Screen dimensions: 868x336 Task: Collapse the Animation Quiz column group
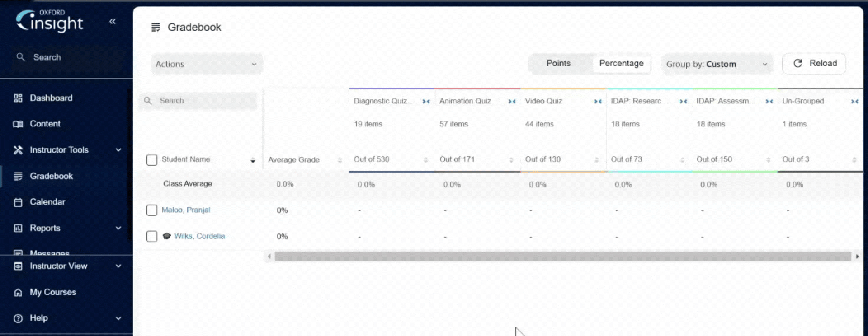coord(512,101)
